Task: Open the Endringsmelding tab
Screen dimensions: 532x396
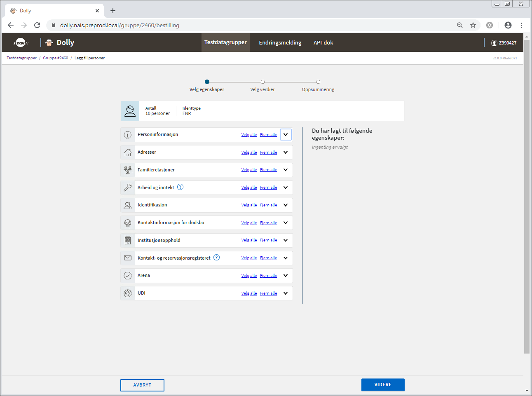Action: coord(280,43)
